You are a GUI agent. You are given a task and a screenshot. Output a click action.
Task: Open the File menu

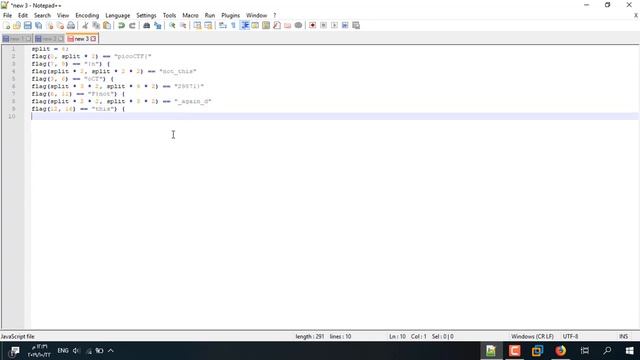7,16
